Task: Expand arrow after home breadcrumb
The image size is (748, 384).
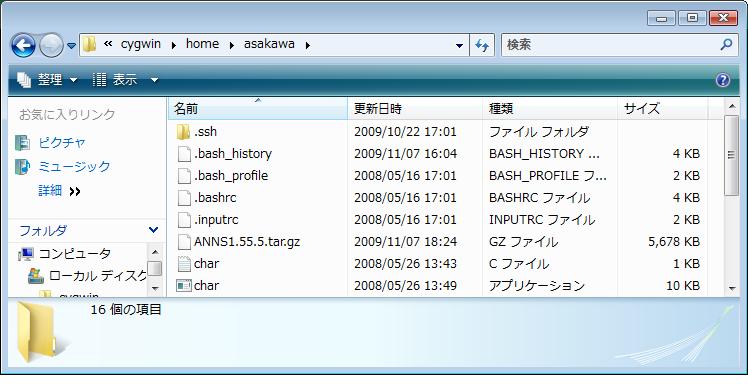Action: [x=231, y=45]
